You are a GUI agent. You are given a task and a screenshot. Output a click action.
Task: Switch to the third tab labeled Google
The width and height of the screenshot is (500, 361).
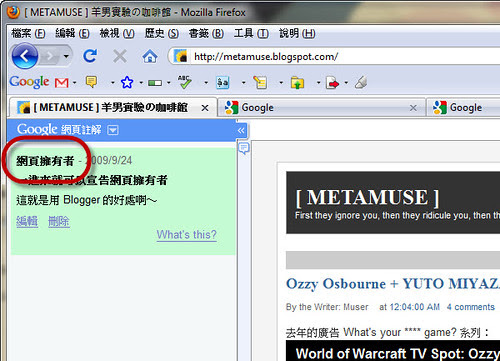coord(463,108)
